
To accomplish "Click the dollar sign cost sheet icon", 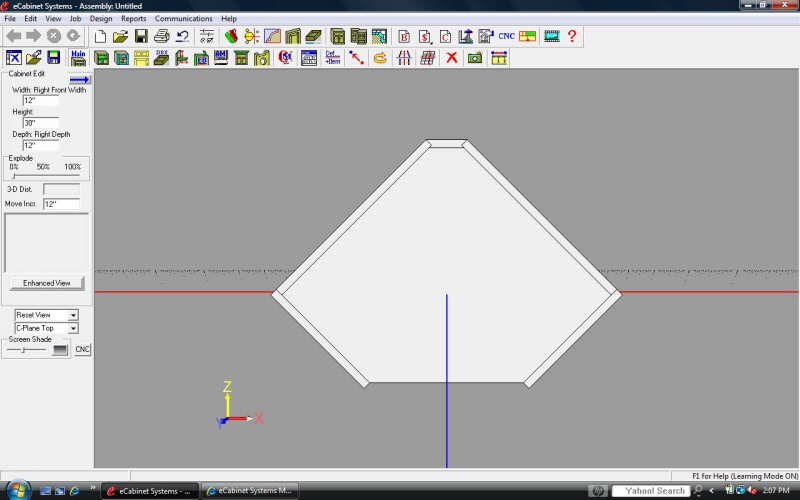I will [425, 36].
